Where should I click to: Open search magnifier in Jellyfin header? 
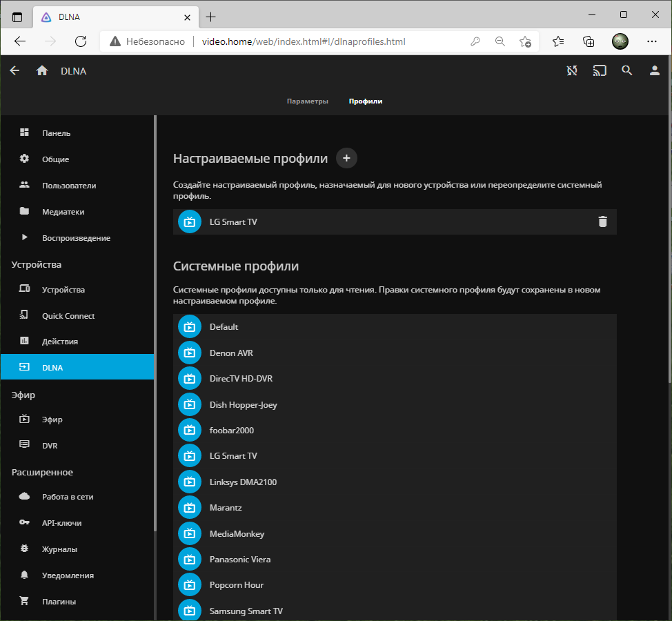click(627, 70)
